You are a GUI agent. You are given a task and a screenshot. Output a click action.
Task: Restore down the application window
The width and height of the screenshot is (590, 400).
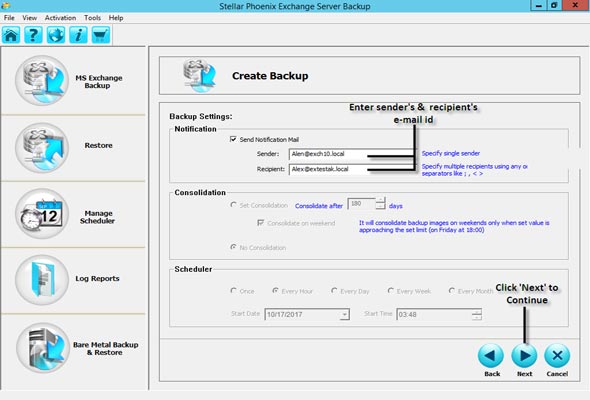tap(554, 5)
